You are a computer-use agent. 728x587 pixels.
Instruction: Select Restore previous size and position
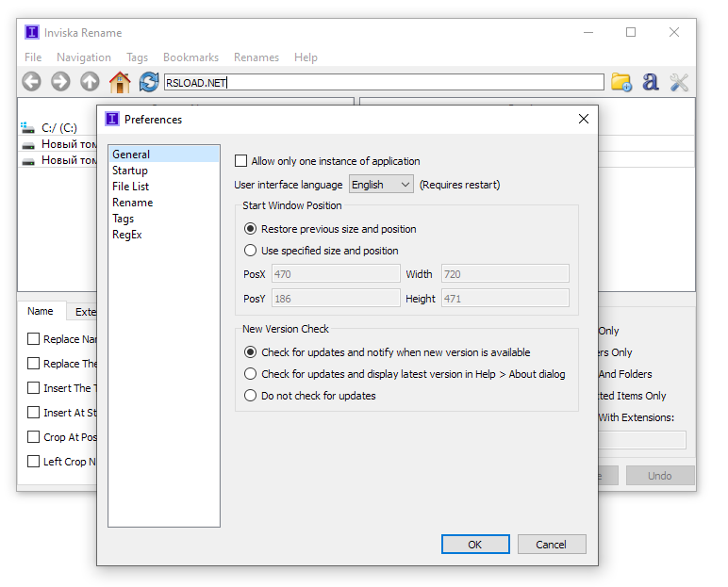(x=250, y=228)
